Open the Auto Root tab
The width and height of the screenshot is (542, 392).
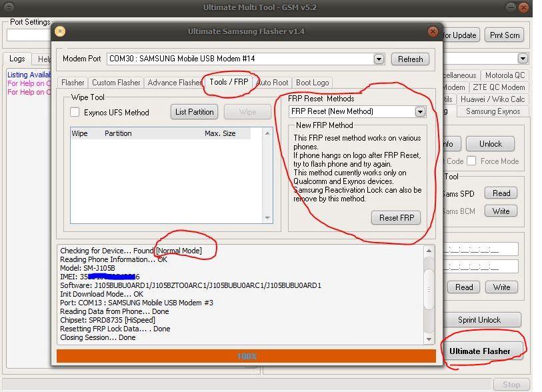tap(273, 83)
